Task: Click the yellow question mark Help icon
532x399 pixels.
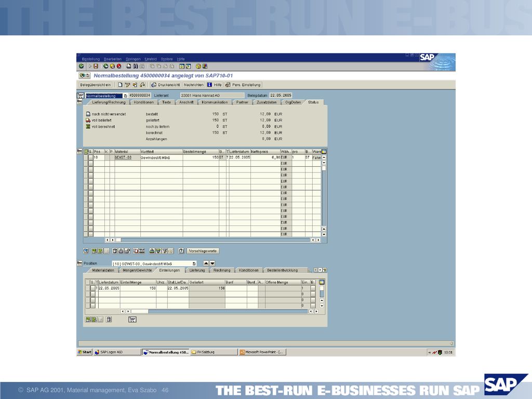Action: (198, 66)
